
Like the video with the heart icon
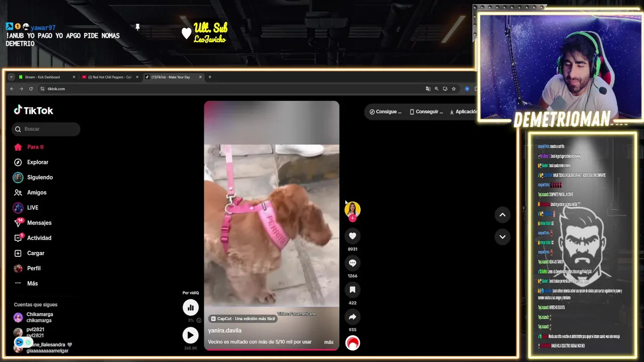click(352, 236)
